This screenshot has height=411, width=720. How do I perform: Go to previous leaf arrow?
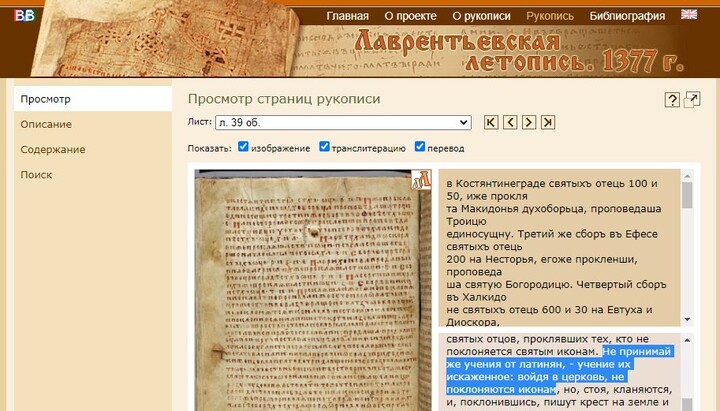click(510, 122)
